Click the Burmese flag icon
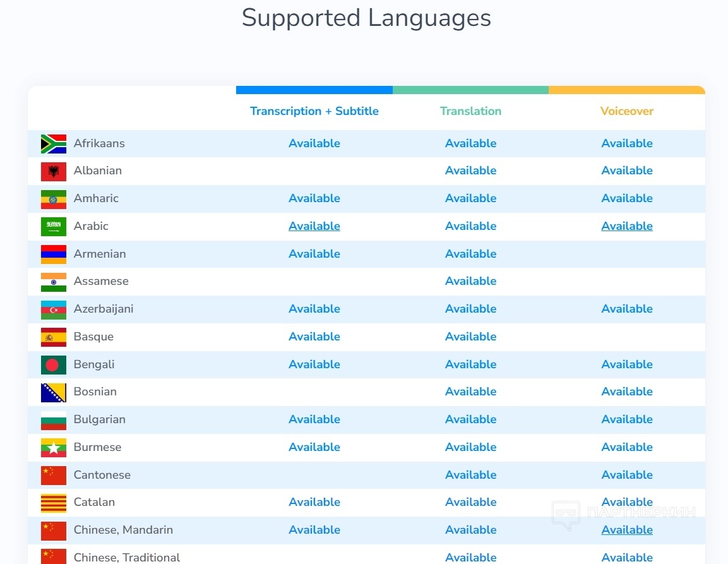The image size is (728, 564). click(54, 447)
